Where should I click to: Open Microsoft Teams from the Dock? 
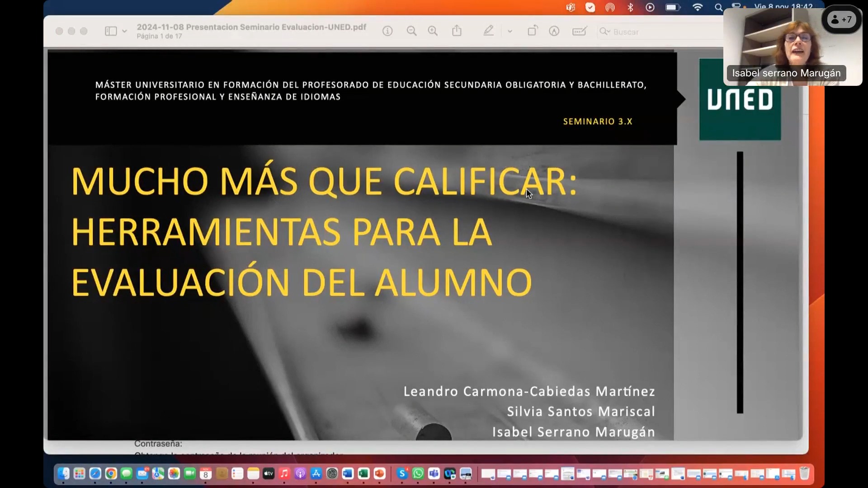click(434, 473)
